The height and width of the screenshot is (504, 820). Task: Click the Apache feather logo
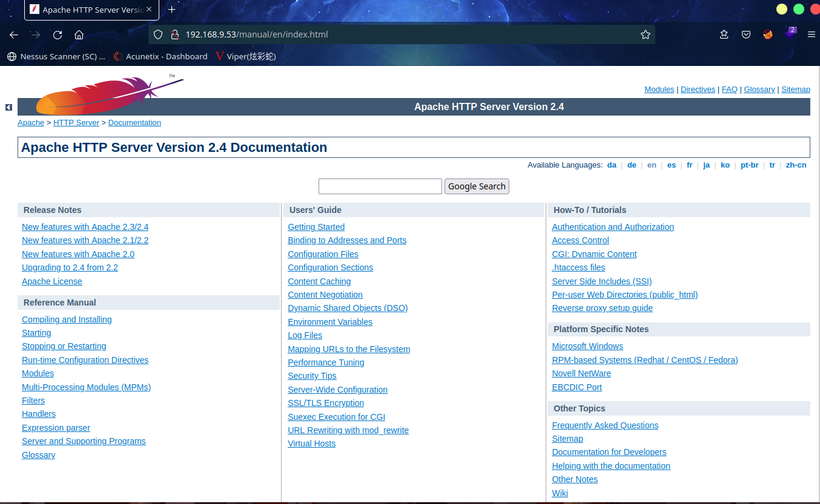(x=109, y=95)
